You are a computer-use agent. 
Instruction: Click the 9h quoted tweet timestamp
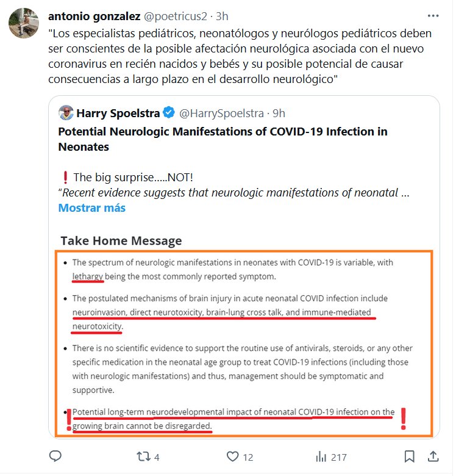[x=279, y=113]
